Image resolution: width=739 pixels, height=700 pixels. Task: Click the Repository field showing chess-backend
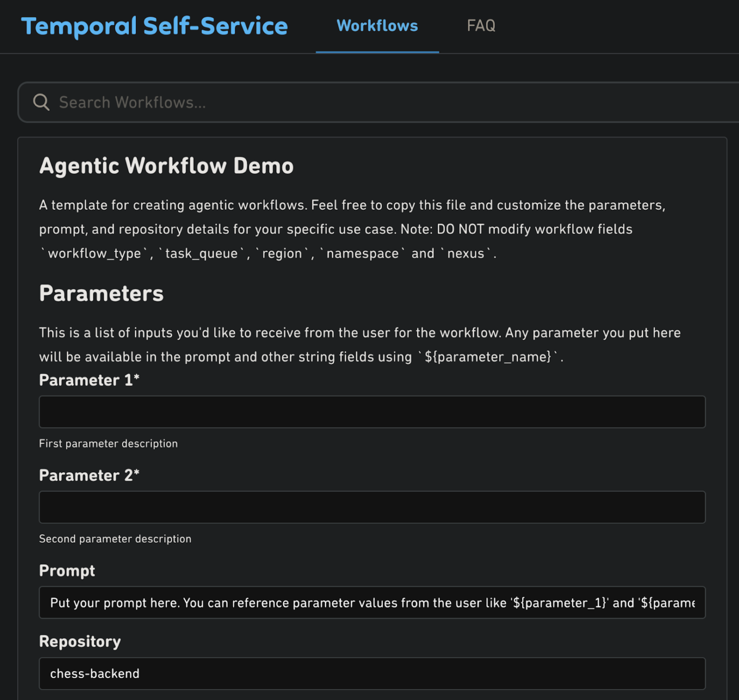pos(372,673)
